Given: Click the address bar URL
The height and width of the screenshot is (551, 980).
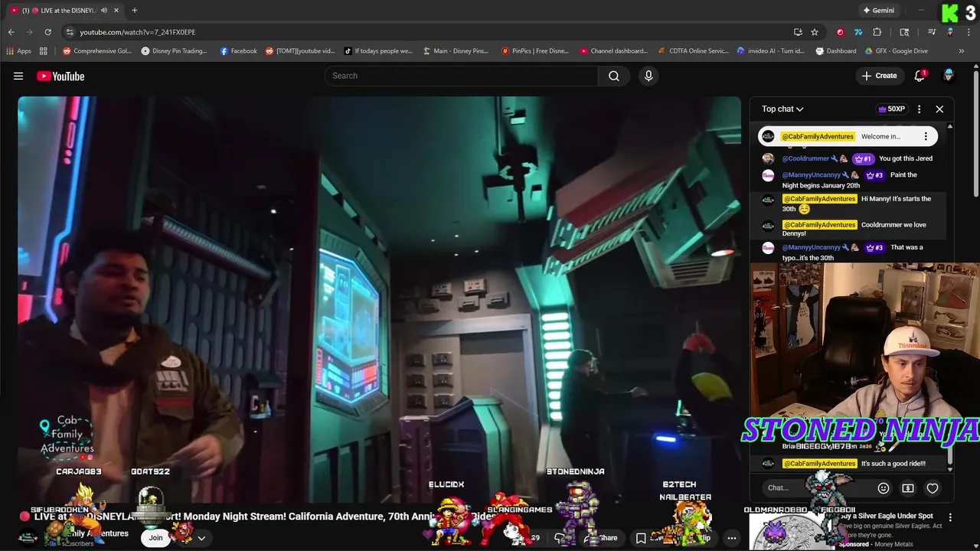Looking at the screenshot, I should pos(138,32).
